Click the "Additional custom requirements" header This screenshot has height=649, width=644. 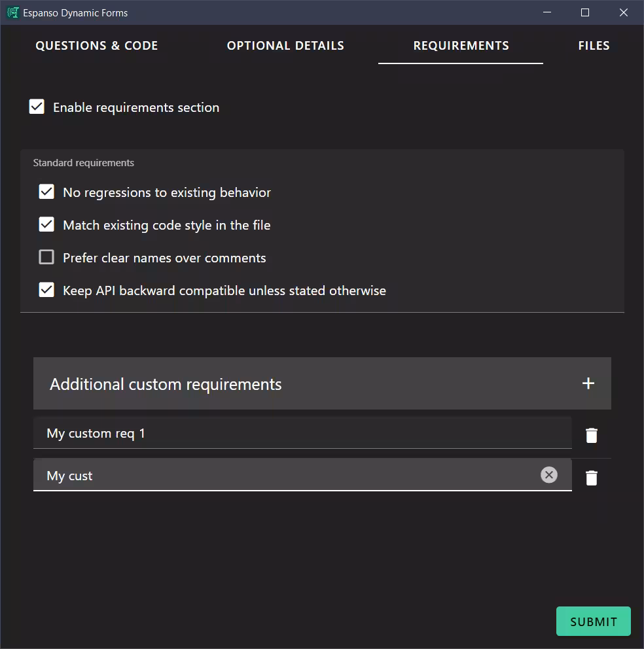tap(166, 383)
